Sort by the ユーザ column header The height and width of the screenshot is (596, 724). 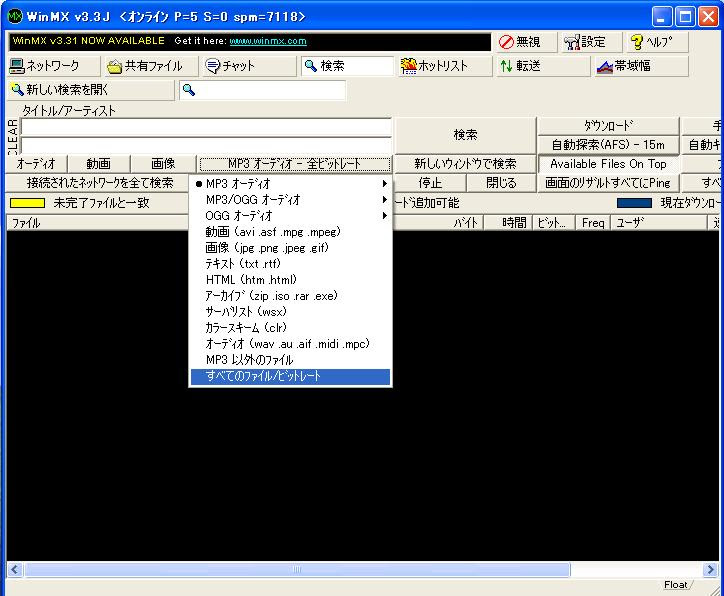[x=659, y=223]
